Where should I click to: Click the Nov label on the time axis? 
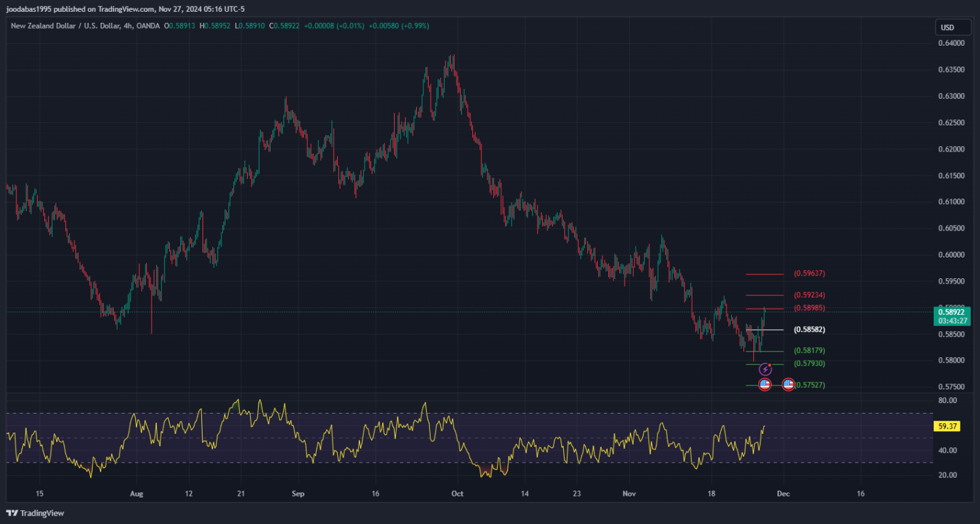629,494
